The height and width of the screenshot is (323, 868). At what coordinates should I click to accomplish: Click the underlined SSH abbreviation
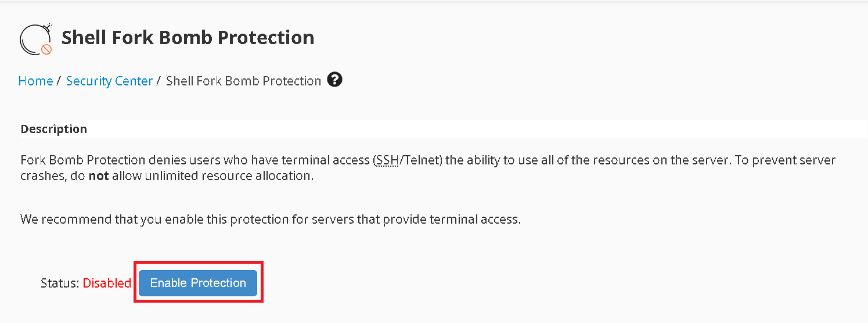(387, 160)
